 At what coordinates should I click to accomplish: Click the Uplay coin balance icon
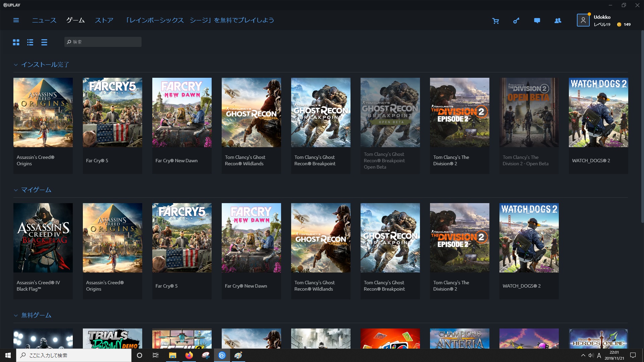(x=619, y=24)
